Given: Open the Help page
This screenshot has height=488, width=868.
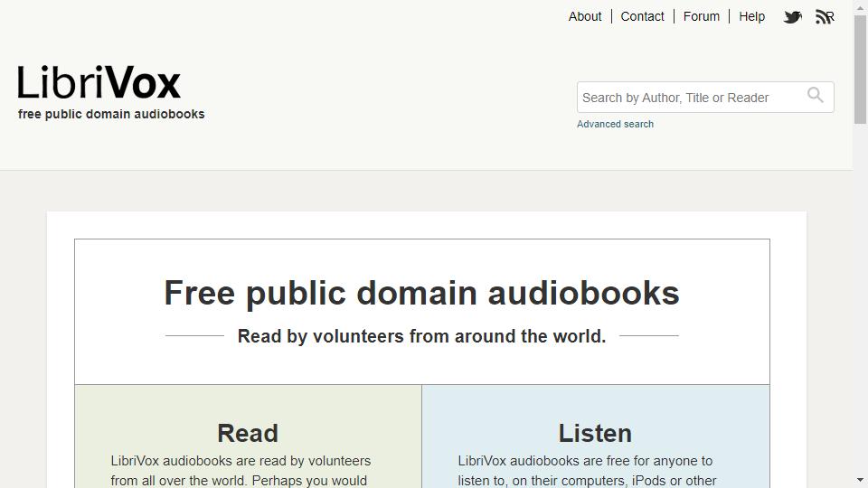Looking at the screenshot, I should [x=751, y=16].
